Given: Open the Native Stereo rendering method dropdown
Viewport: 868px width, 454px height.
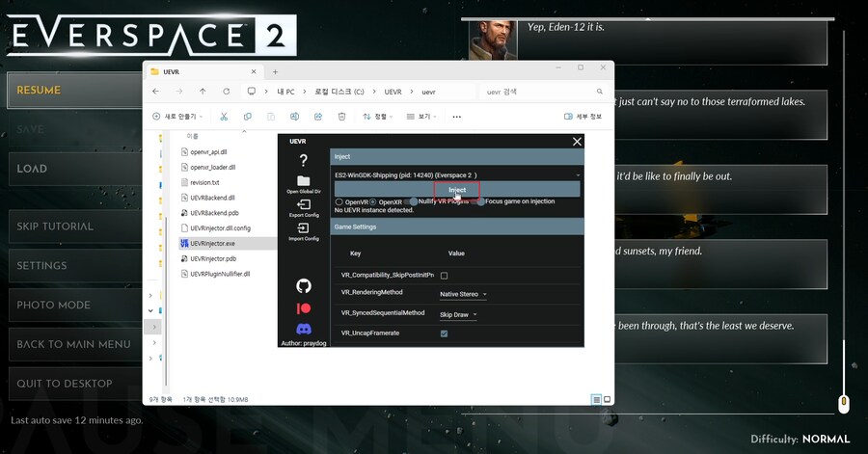Looking at the screenshot, I should click(x=463, y=294).
